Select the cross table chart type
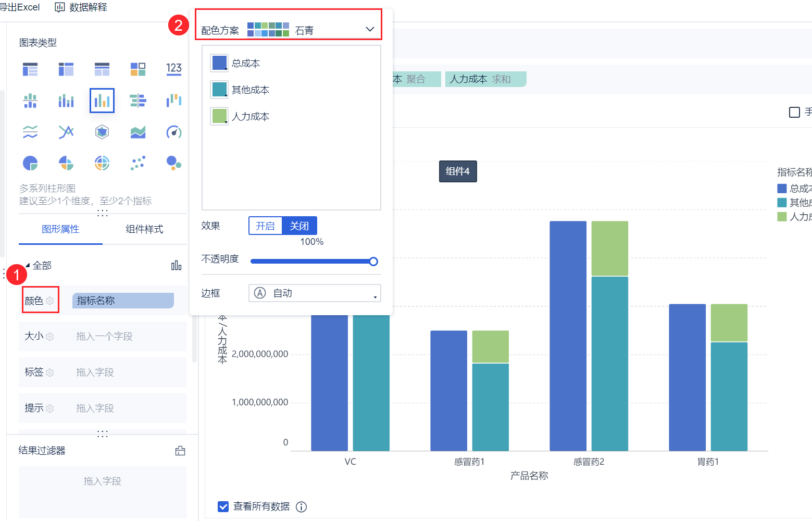Image resolution: width=812 pixels, height=521 pixels. 66,69
